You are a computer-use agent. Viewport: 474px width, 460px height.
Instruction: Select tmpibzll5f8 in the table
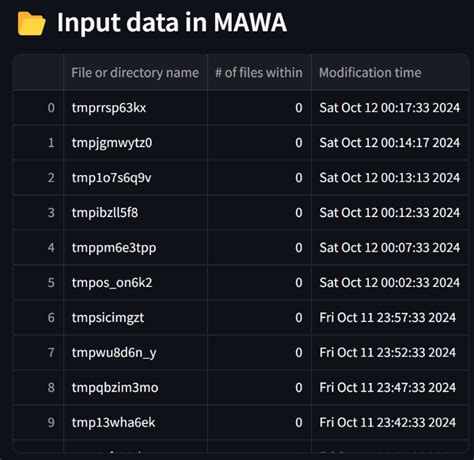coord(135,213)
